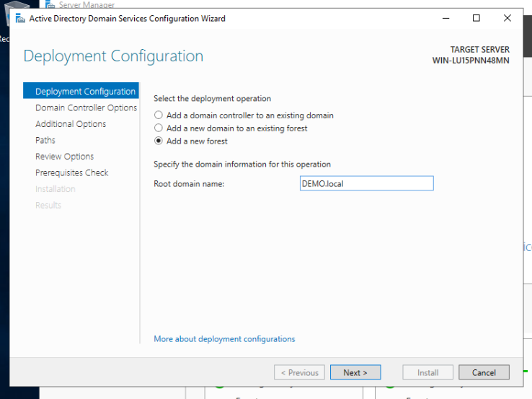Cancel the configuration wizard
Image resolution: width=532 pixels, height=399 pixels.
pos(484,372)
